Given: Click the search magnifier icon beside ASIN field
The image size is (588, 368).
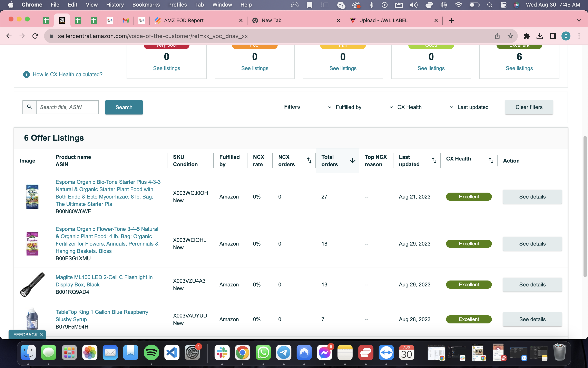Looking at the screenshot, I should click(x=29, y=107).
